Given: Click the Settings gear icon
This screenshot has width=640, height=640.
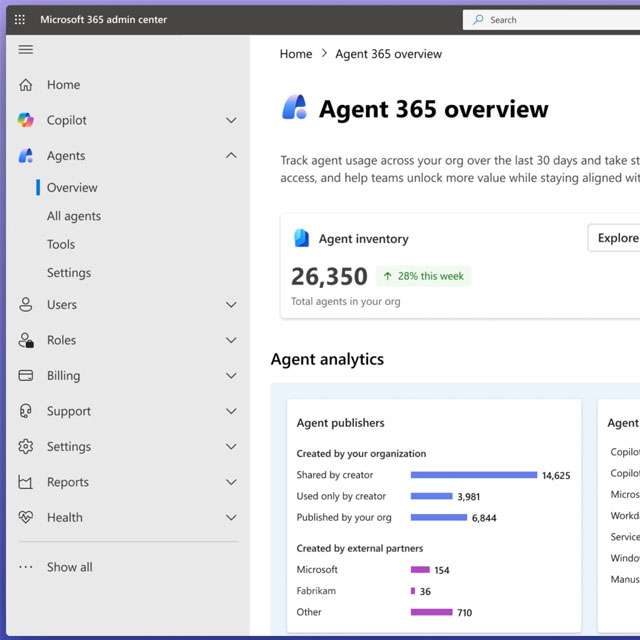Looking at the screenshot, I should coord(26,447).
